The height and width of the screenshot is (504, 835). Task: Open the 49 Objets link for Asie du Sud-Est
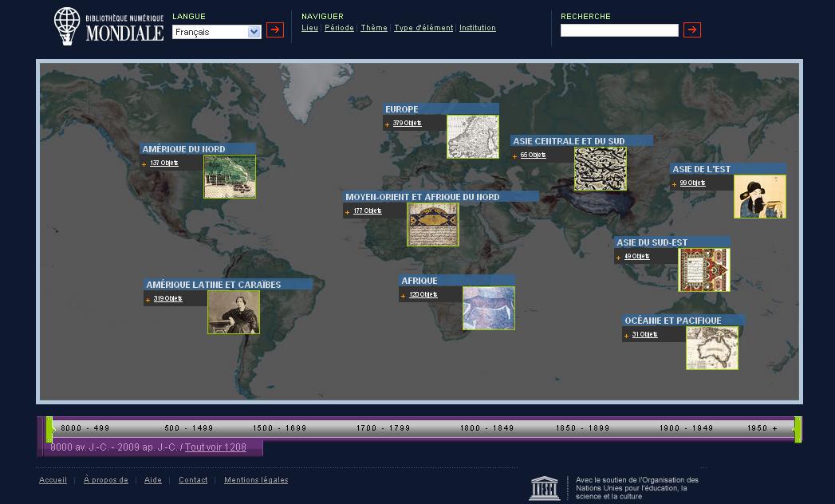(637, 256)
